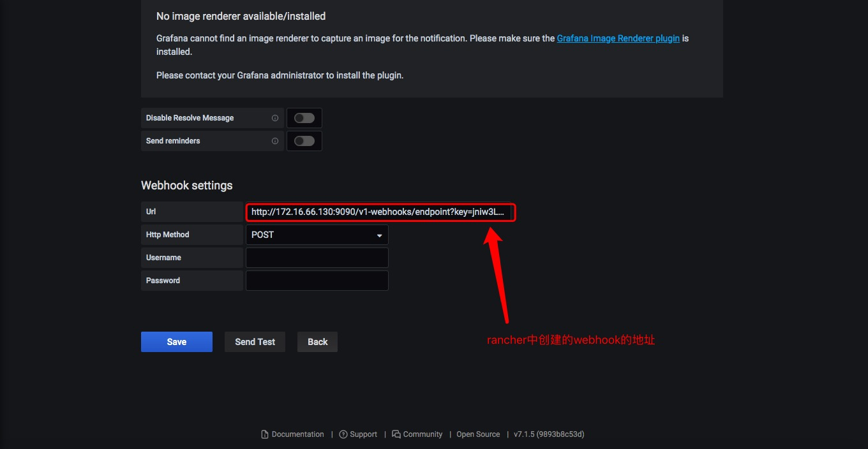The image size is (868, 449).
Task: Focus the Username input field
Action: tap(317, 258)
